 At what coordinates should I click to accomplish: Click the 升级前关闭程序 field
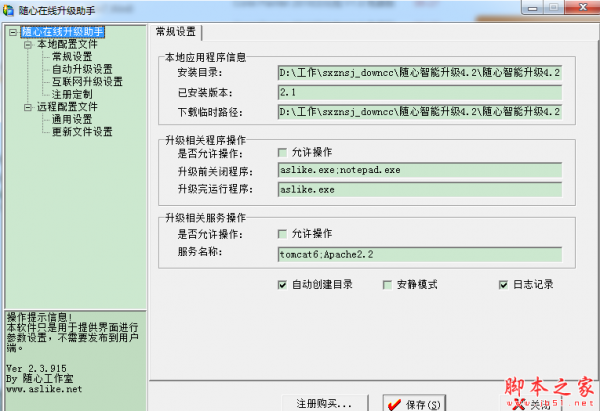click(420, 170)
